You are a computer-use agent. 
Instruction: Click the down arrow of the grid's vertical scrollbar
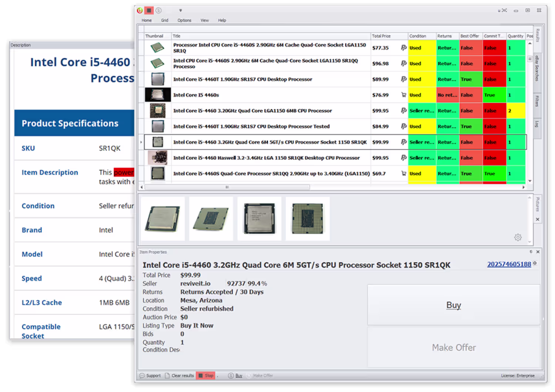click(x=530, y=181)
